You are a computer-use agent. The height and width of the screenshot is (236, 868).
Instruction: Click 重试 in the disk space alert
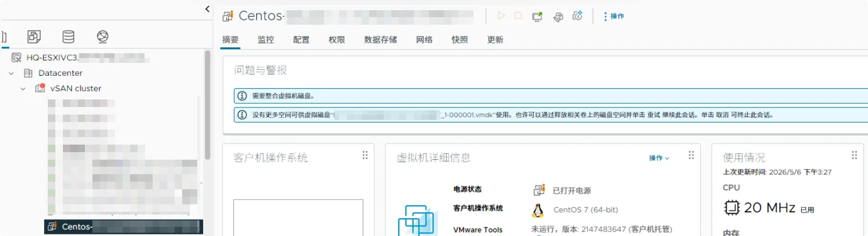pos(654,115)
